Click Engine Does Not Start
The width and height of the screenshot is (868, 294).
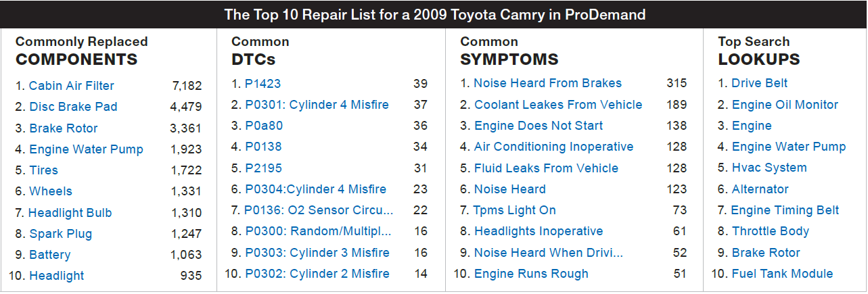[539, 126]
